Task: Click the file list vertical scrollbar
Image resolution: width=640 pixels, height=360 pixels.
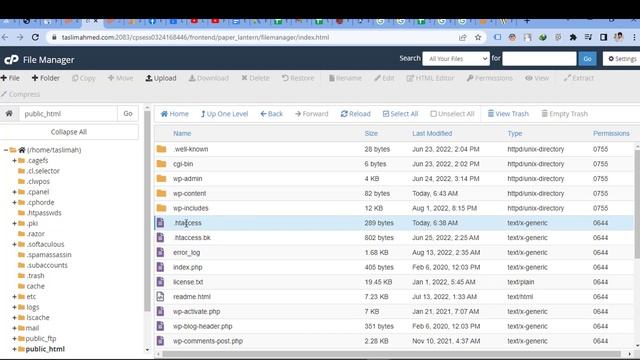Action: (637, 204)
